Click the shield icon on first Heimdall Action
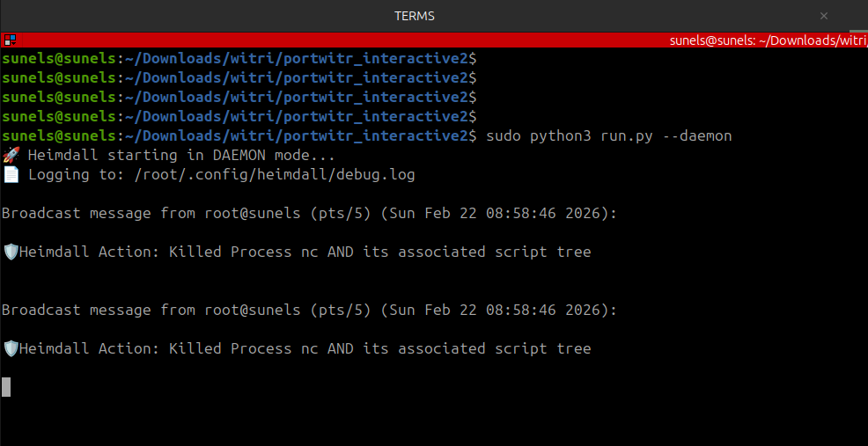This screenshot has width=868, height=446. [11, 252]
